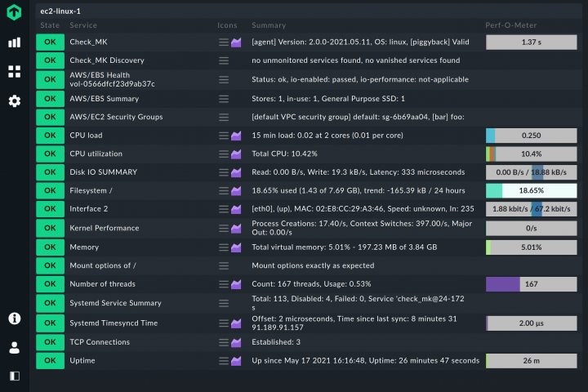The image size is (588, 392).
Task: Click the 5.01% memory Perf-O-Meter
Action: click(x=532, y=247)
